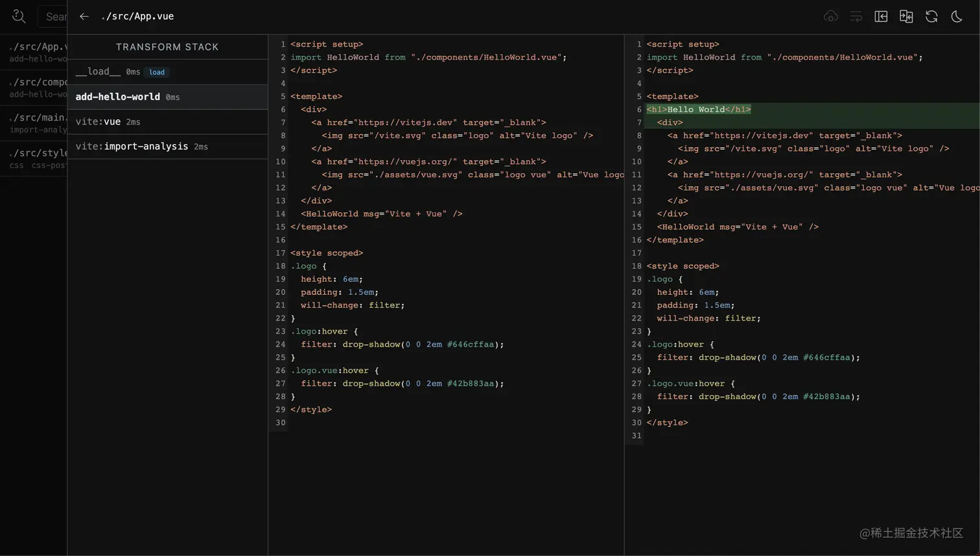Click the blue load badge
The image size is (980, 556).
coord(157,72)
